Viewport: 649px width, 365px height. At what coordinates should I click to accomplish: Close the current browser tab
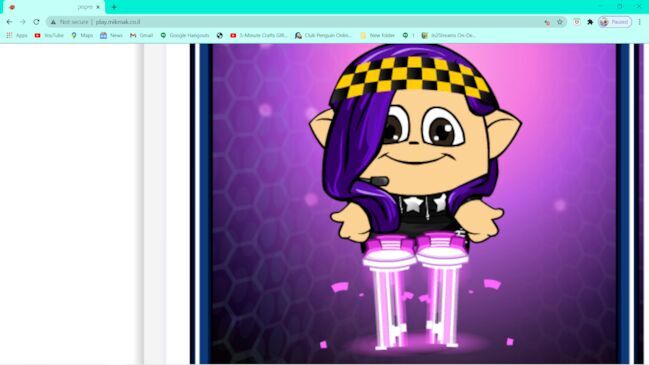click(x=98, y=7)
